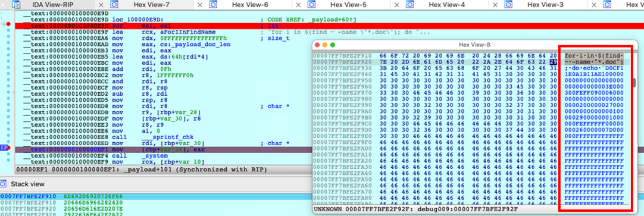Screen dimensions: 644x216
Task: Click Hex View-8 status bar address text
Action: (417, 209)
